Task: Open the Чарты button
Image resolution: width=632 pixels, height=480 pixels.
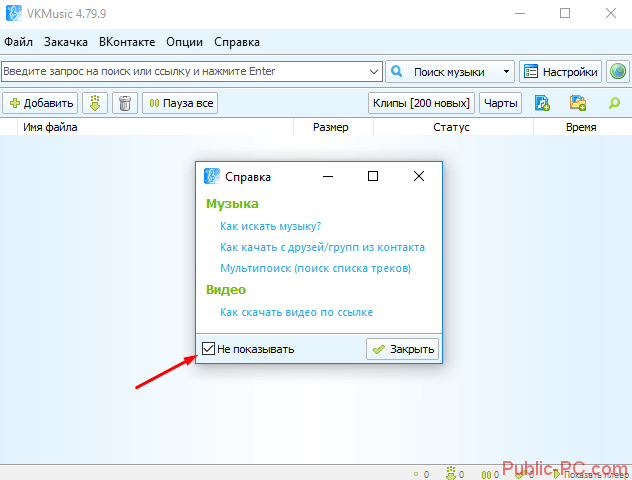Action: (501, 103)
